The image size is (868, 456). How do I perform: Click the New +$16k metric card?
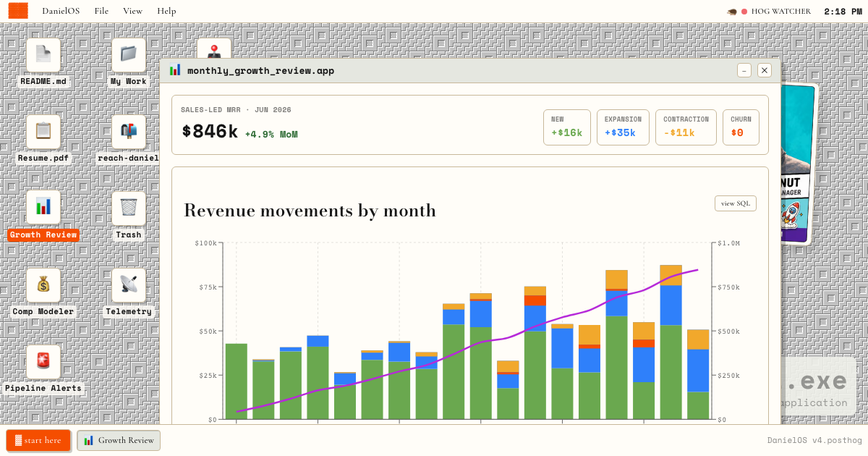pyautogui.click(x=567, y=127)
